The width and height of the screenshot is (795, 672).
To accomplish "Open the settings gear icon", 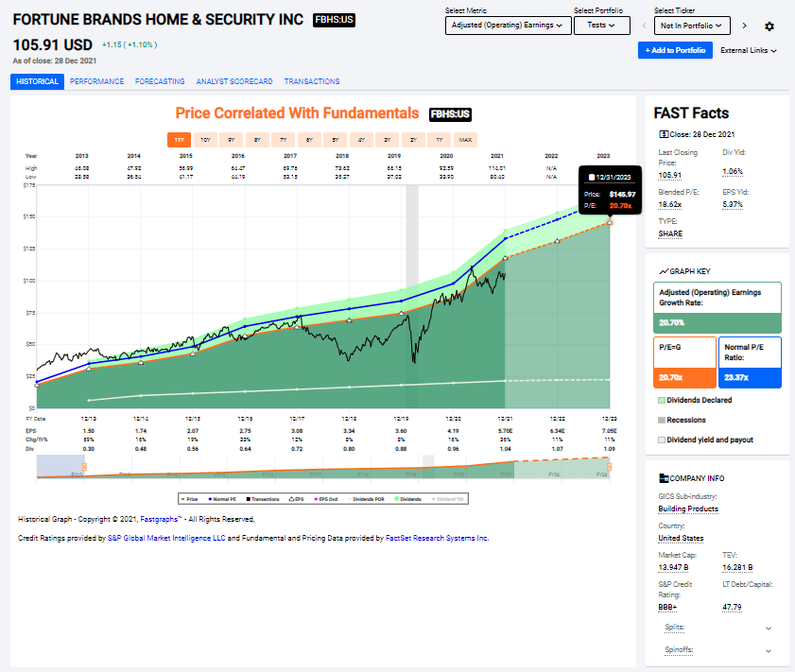I will pos(769,26).
